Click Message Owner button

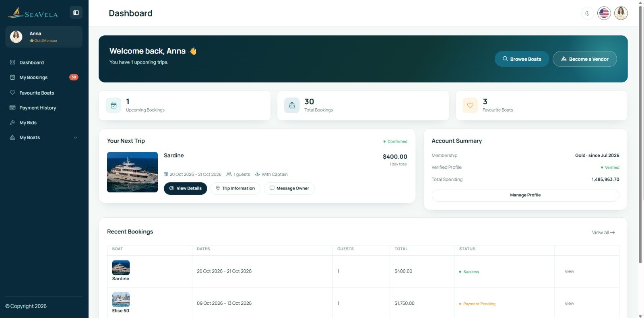pyautogui.click(x=289, y=188)
